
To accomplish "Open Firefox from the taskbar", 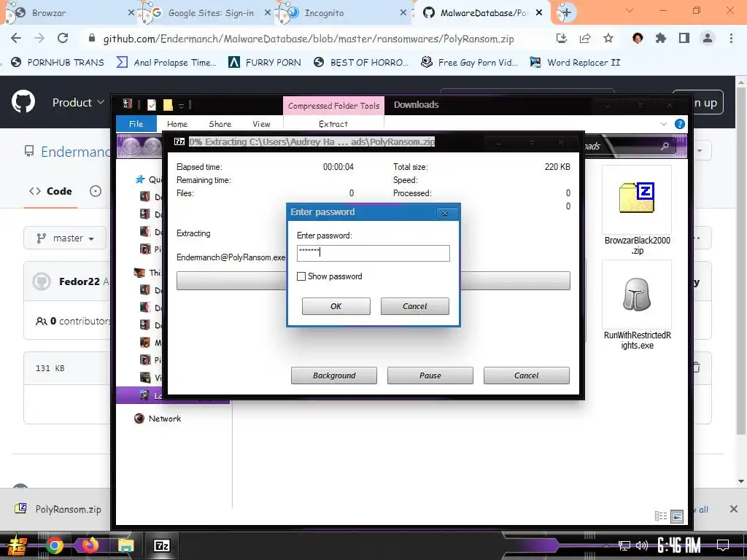I will pos(90,545).
